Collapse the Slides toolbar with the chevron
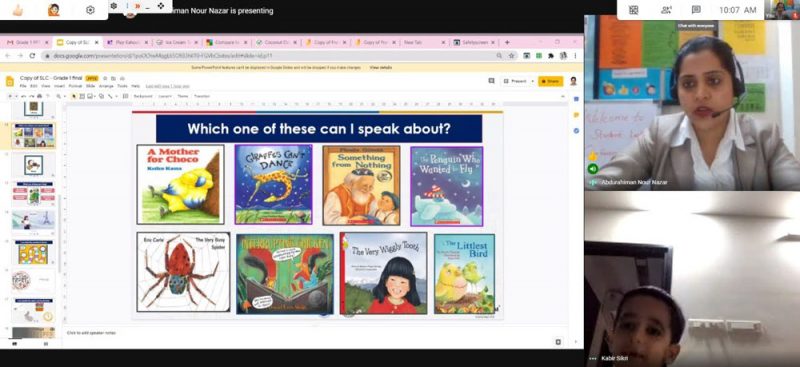 pyautogui.click(x=563, y=96)
